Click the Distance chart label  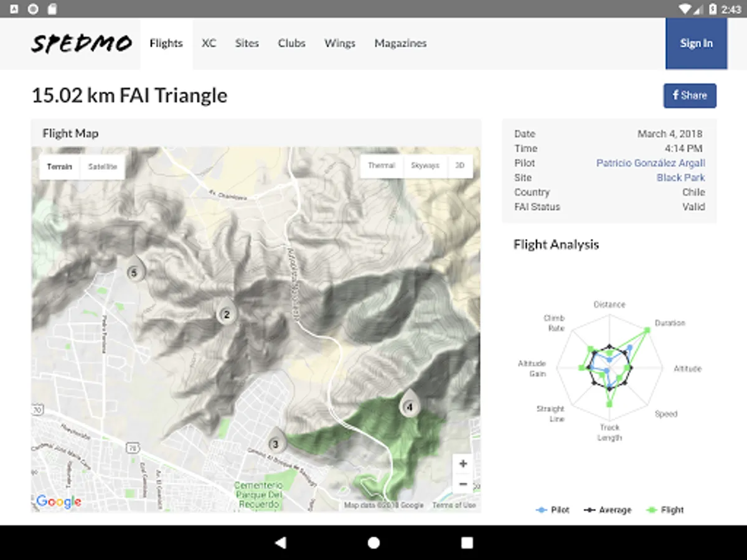(609, 304)
